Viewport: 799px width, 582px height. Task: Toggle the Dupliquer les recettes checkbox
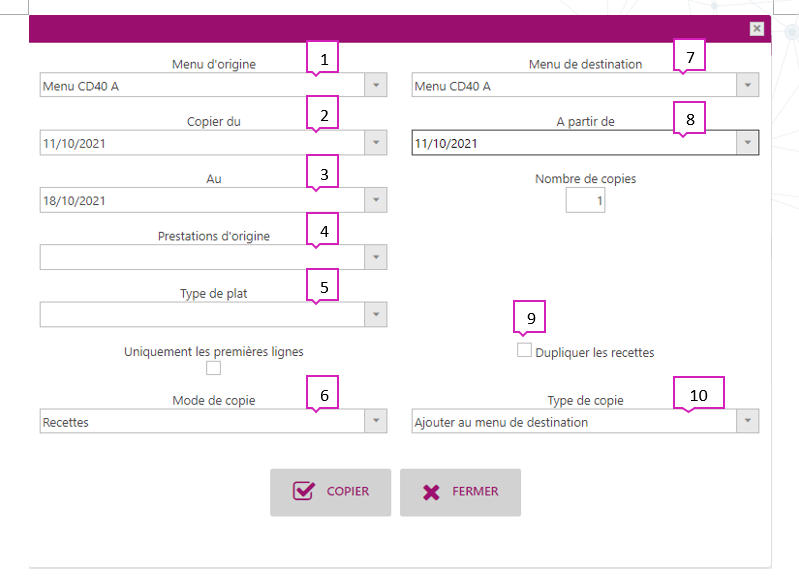[524, 351]
